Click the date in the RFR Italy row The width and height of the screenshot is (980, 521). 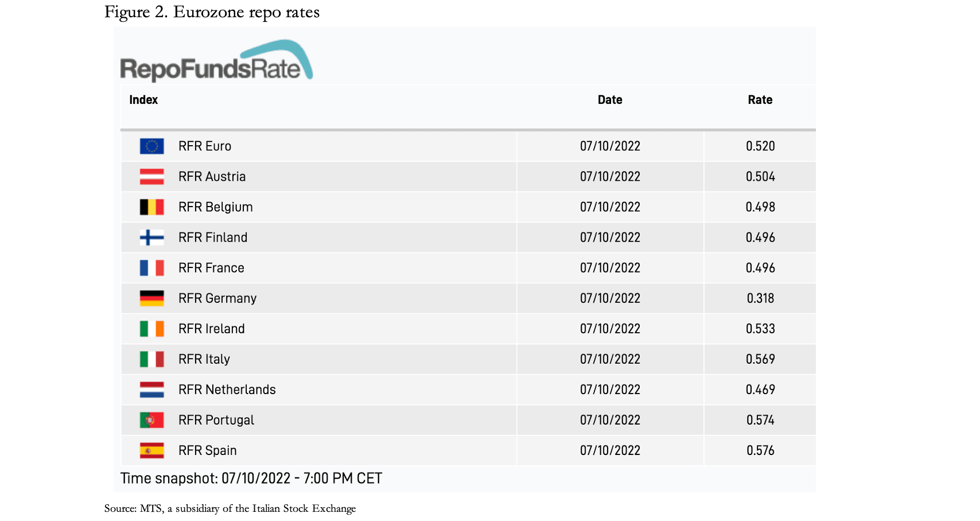click(x=610, y=359)
